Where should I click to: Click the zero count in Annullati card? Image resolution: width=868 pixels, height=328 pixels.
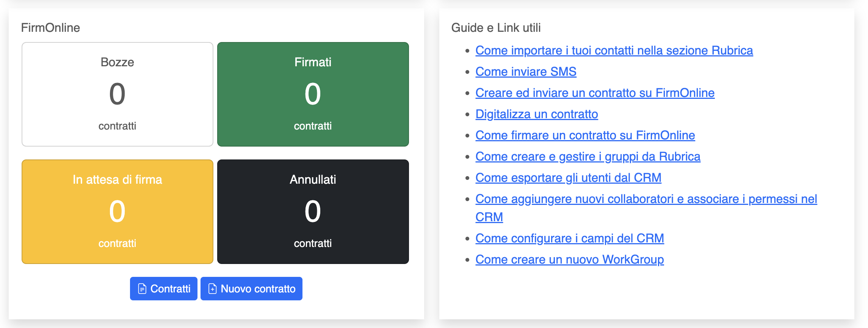pos(313,211)
